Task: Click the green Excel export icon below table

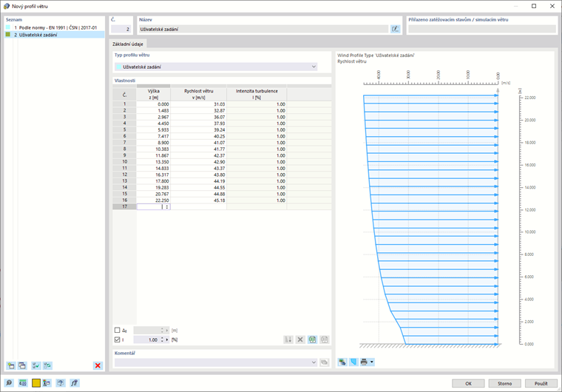Action: [313, 339]
